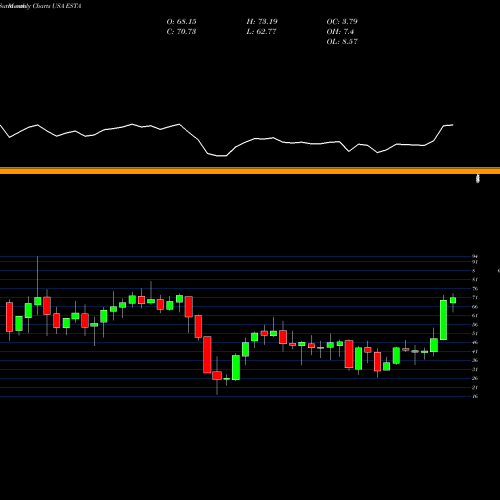This screenshot has height=500, width=500.
Task: Select the last small green candle on the right
Action: click(x=453, y=300)
